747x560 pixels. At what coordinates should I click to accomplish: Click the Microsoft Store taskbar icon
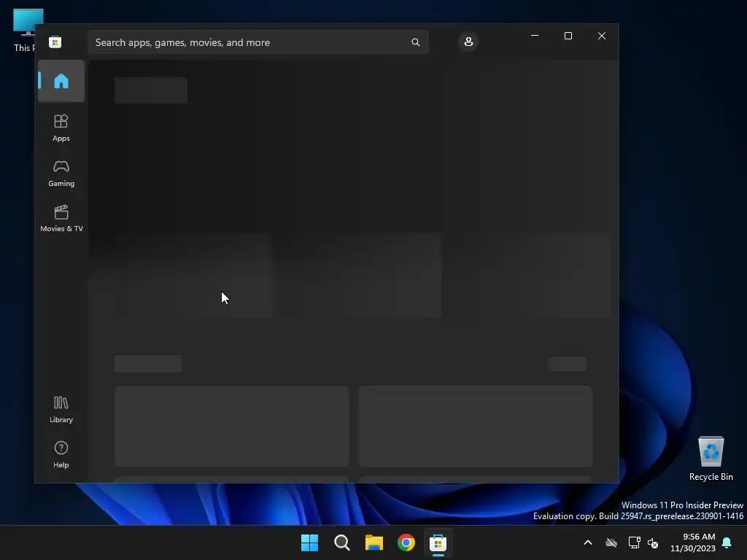[x=438, y=542]
